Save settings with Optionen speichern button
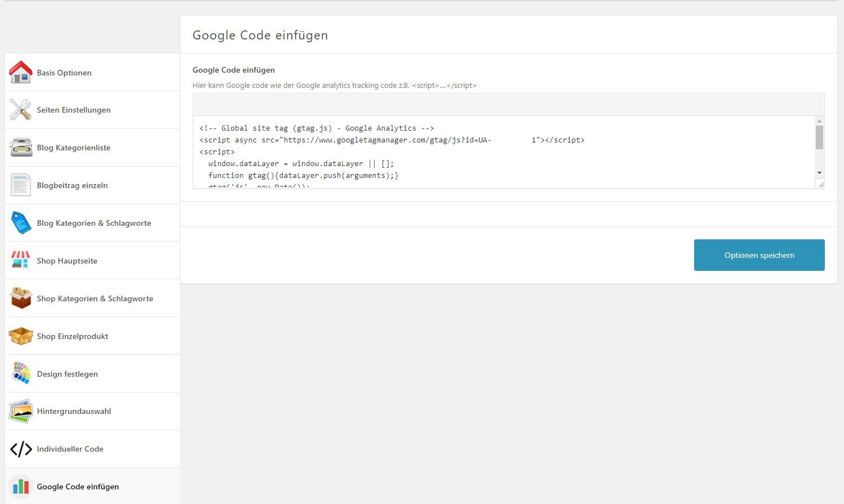 (x=759, y=255)
